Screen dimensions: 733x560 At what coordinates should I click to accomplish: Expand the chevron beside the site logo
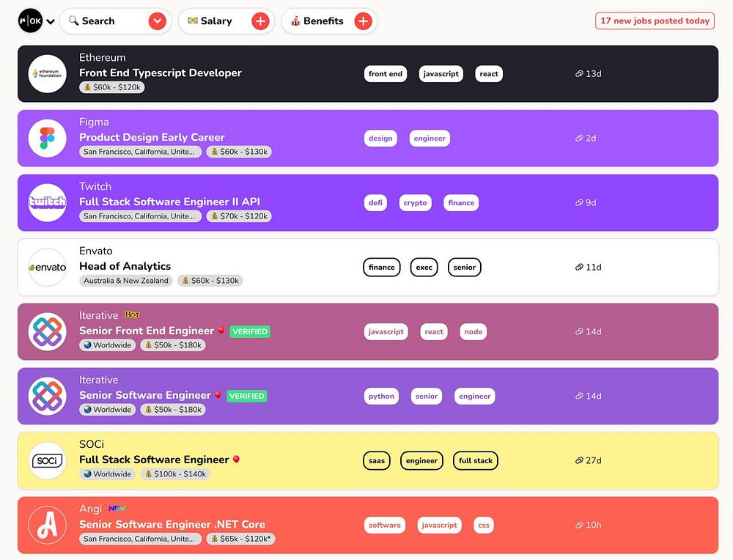click(51, 21)
